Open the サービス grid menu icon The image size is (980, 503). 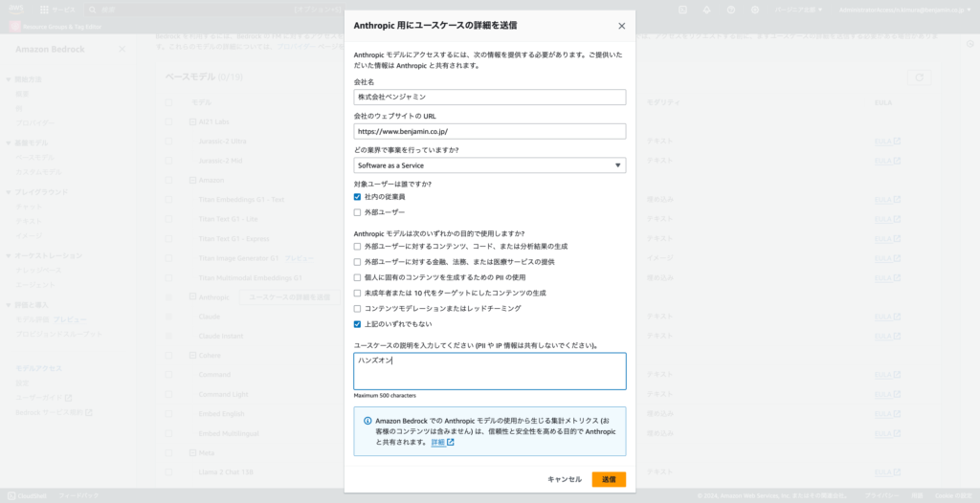[x=44, y=10]
